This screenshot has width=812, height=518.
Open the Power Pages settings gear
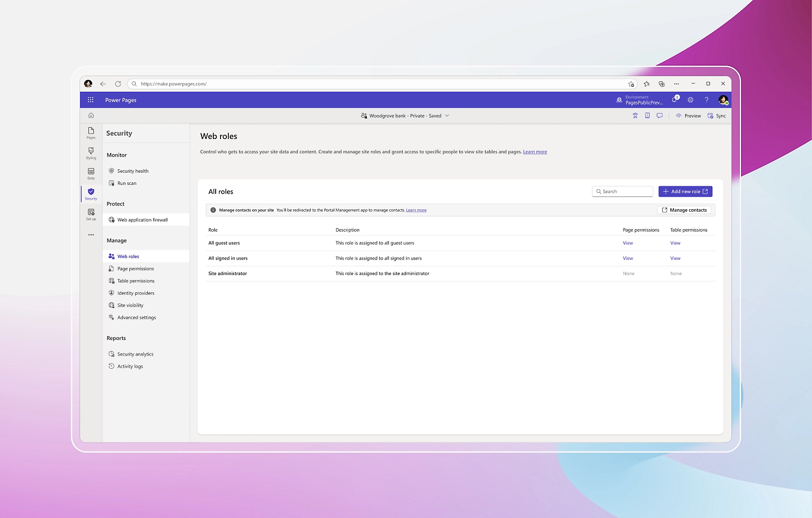(x=690, y=100)
